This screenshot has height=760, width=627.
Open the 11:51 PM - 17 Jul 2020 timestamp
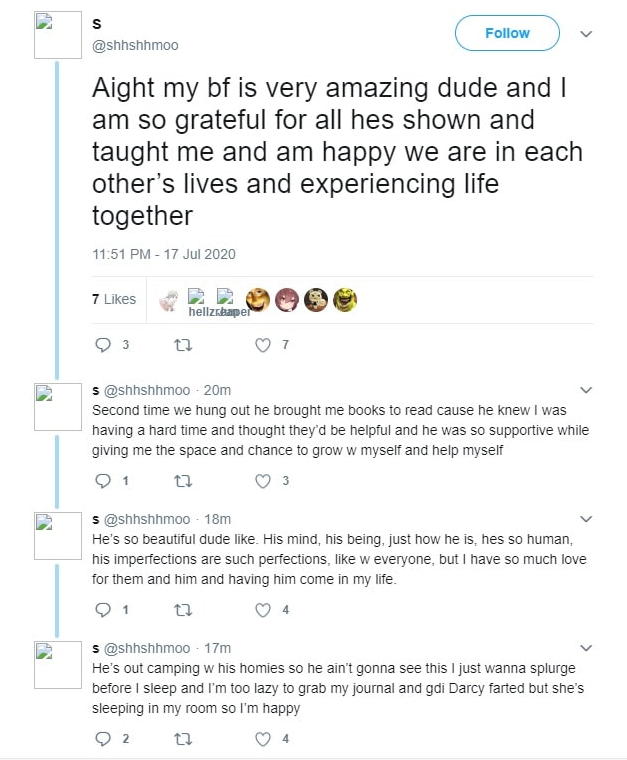coord(164,254)
